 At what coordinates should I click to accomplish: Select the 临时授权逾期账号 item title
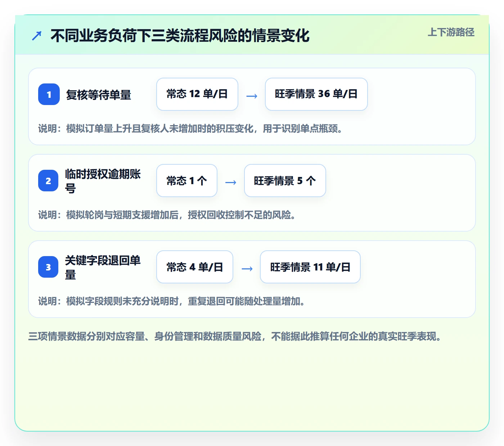103,181
